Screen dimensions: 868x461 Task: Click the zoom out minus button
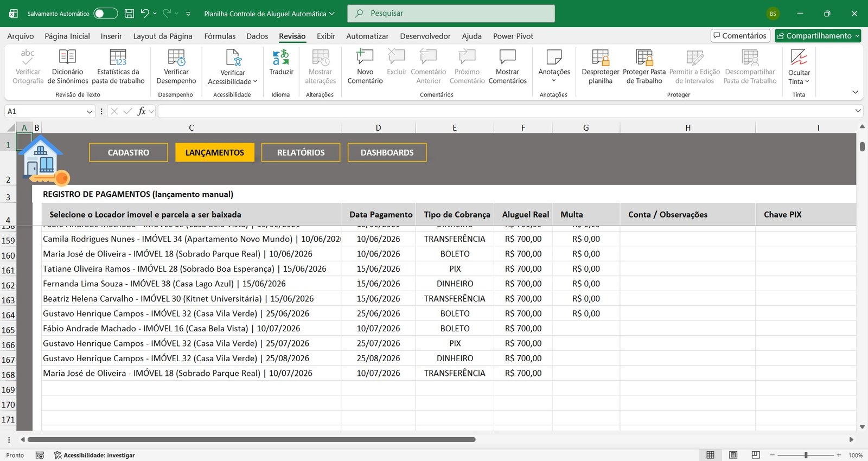pos(773,455)
